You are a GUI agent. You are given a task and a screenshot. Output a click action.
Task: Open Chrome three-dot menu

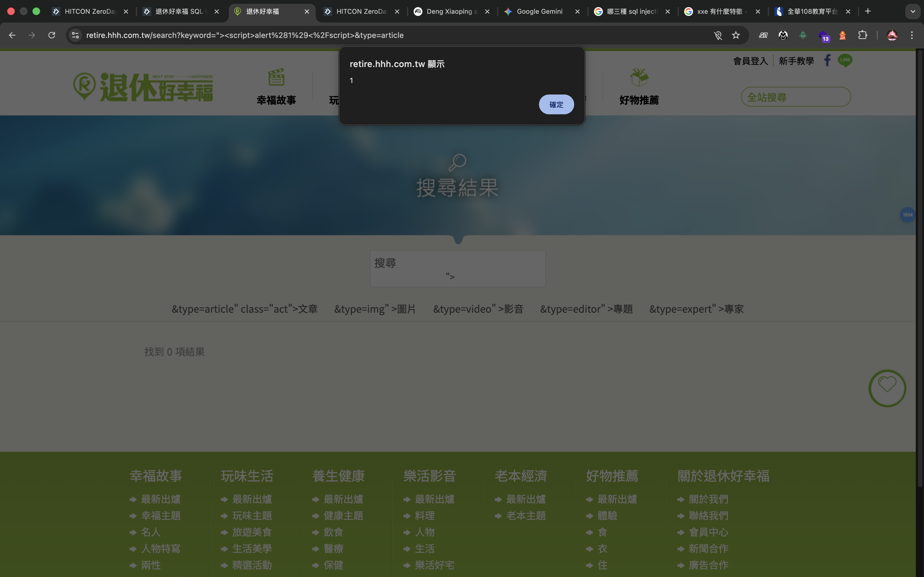[912, 35]
